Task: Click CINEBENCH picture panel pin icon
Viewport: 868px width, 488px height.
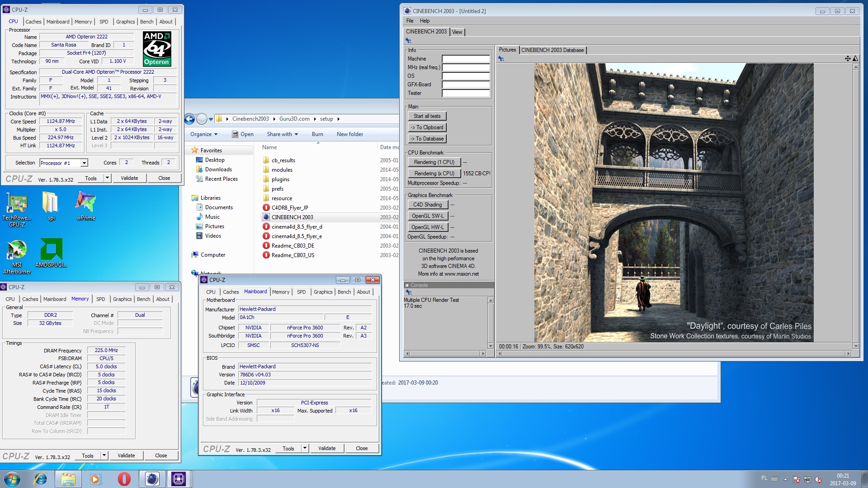Action: tap(501, 59)
